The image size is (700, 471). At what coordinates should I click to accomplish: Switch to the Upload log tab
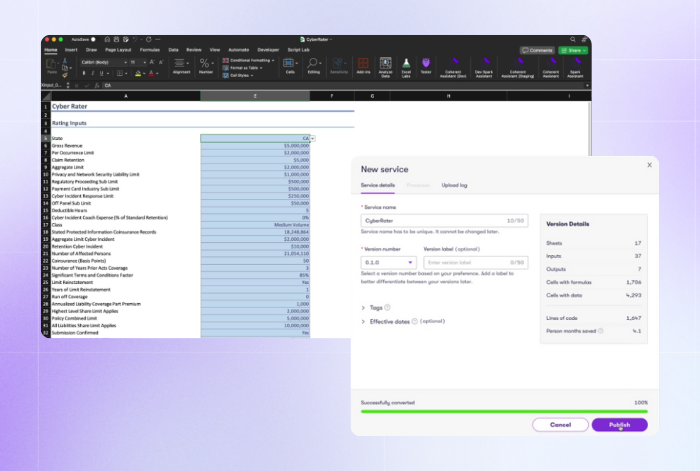pos(454,185)
